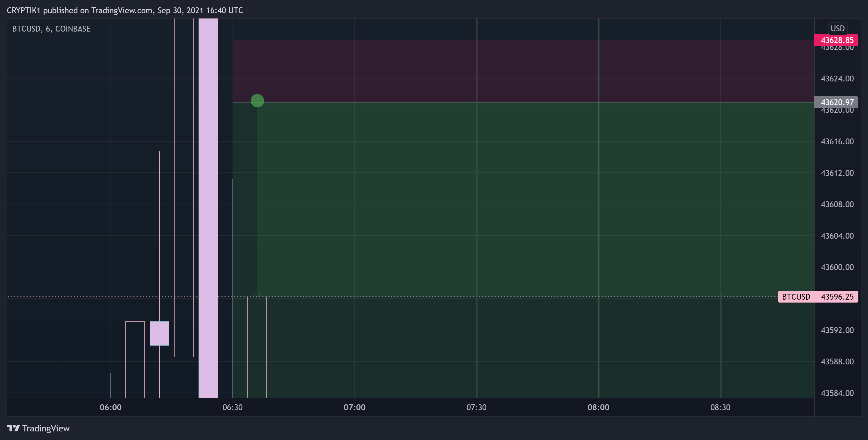The width and height of the screenshot is (868, 440).
Task: Click the green circle entry marker
Action: 257,101
